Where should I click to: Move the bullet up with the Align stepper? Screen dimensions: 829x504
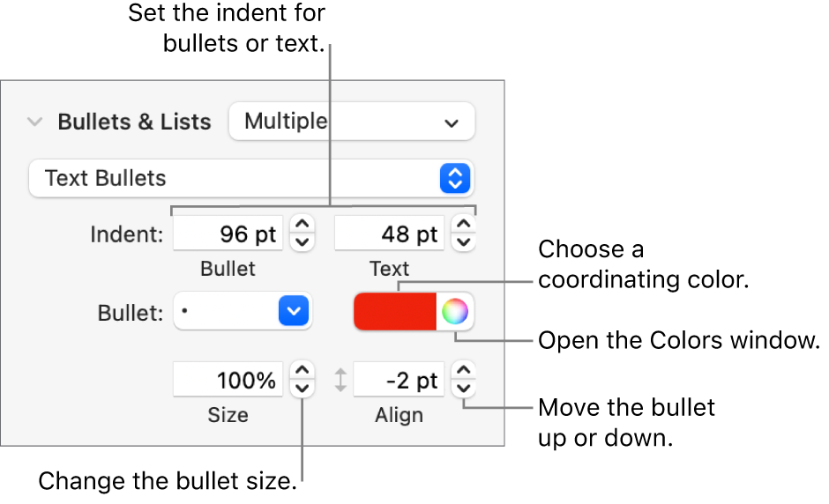(464, 372)
